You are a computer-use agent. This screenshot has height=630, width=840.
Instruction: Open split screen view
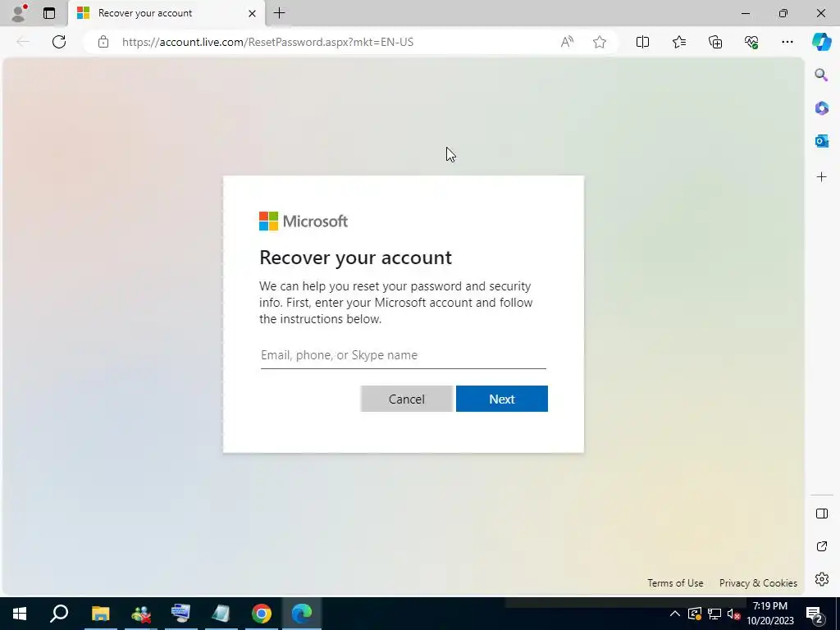pos(642,42)
